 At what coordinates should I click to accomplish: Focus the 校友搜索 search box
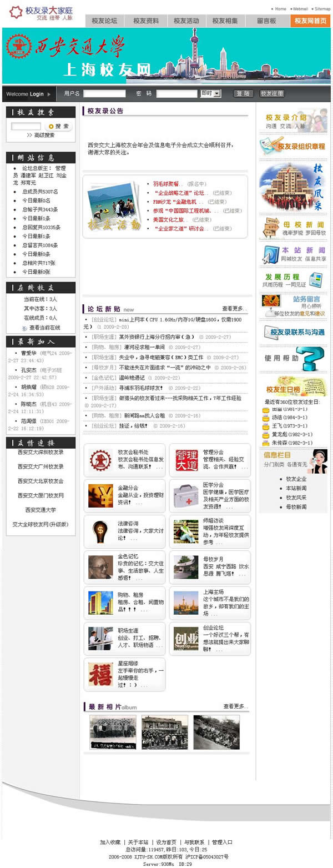pyautogui.click(x=26, y=127)
